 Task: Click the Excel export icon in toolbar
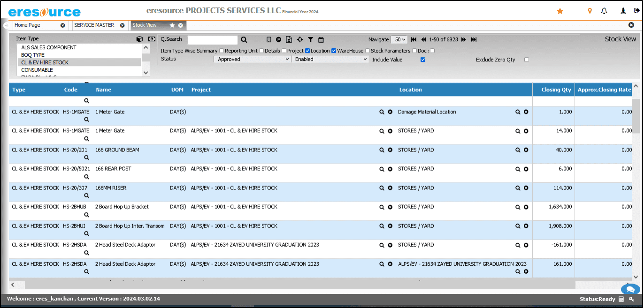[x=289, y=40]
